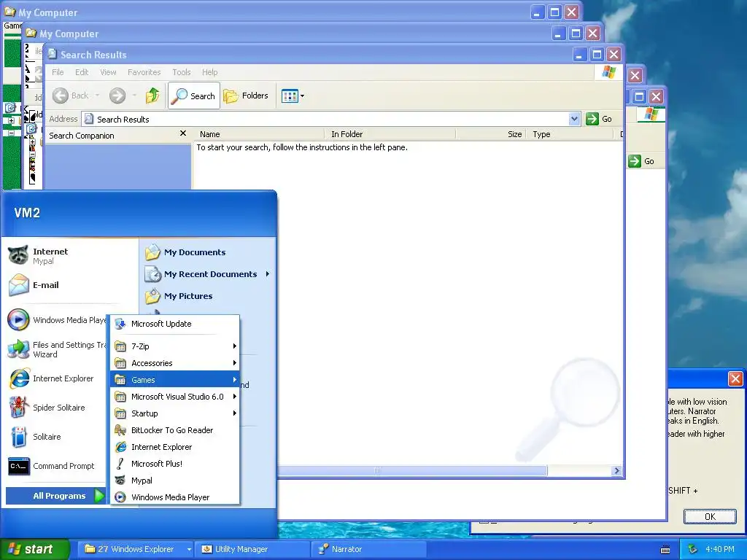Start Solitaire game
This screenshot has height=560, width=747.
[35, 437]
